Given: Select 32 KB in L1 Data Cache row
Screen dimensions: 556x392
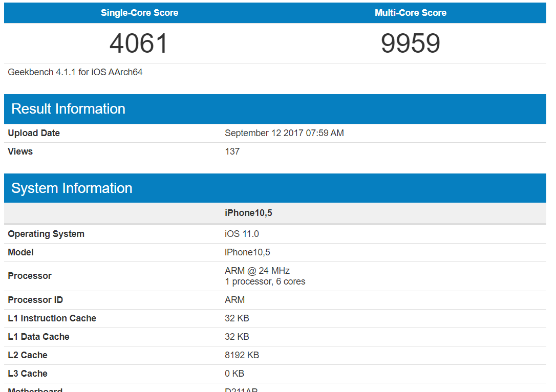Looking at the screenshot, I should coord(237,337).
